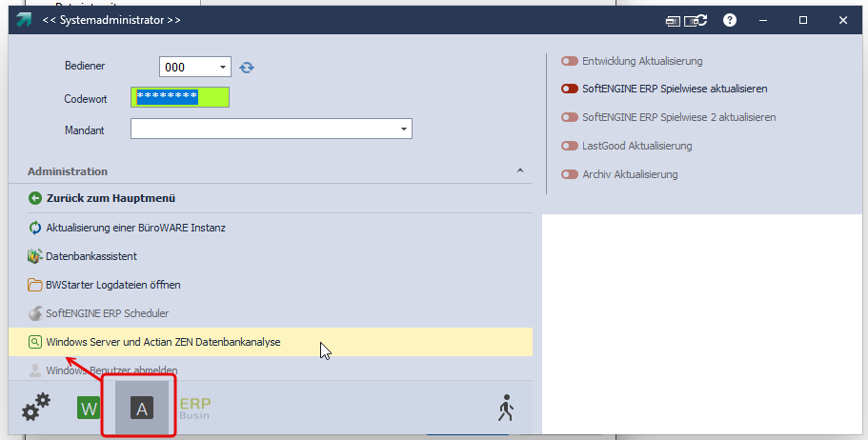Switch on Archiv Aktualisierung toggle

[570, 174]
